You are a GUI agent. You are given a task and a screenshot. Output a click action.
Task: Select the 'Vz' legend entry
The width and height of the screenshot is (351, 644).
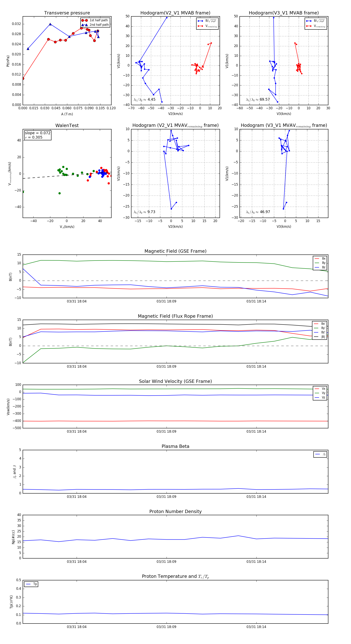(x=320, y=398)
